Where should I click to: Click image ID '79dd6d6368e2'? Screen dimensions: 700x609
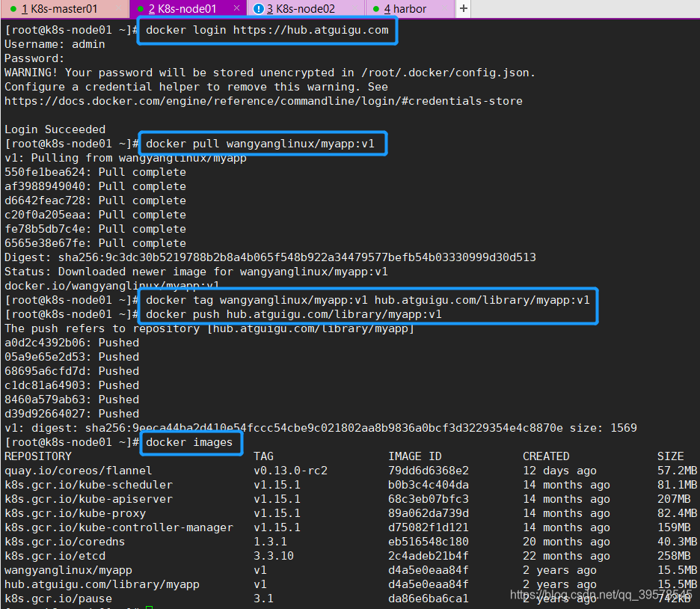click(429, 471)
